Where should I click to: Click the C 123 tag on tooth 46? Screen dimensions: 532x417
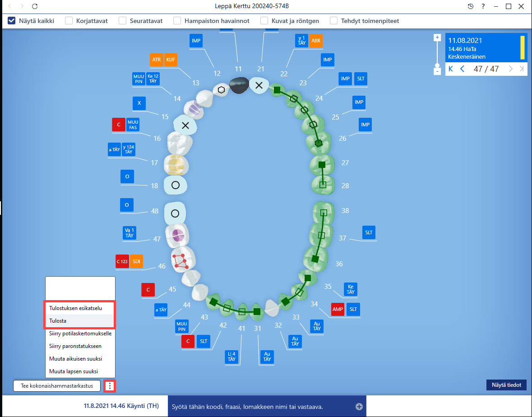122,261
